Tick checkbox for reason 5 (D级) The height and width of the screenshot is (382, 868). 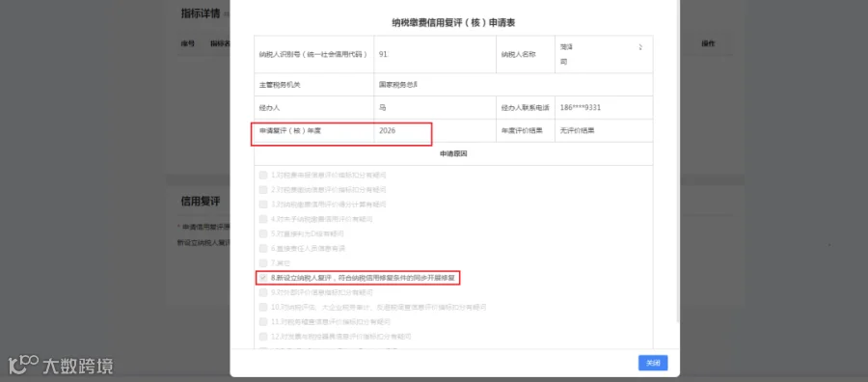pos(263,233)
